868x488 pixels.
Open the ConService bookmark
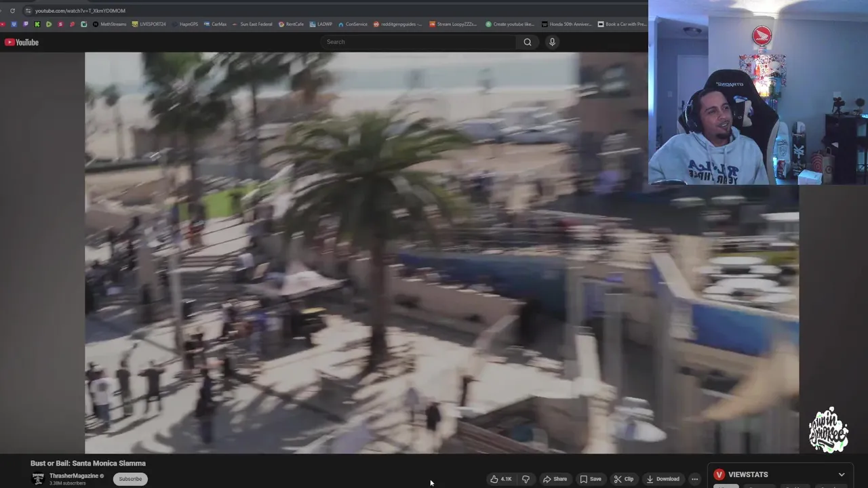353,24
